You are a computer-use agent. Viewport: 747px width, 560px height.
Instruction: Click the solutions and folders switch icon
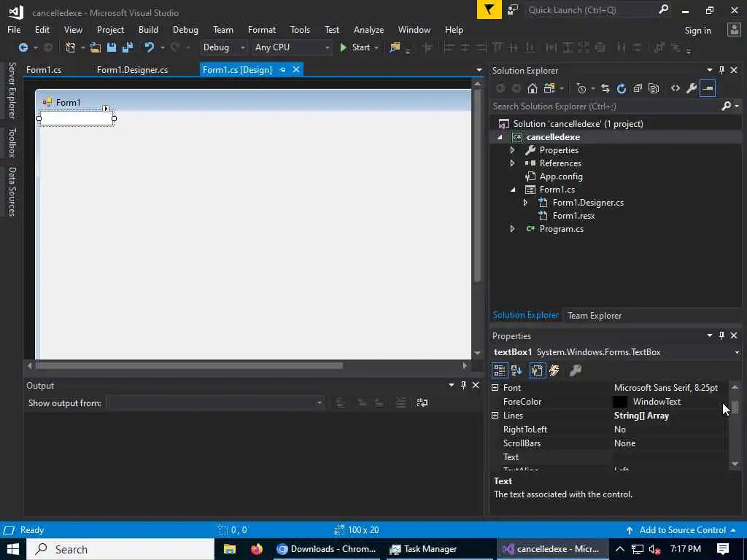coord(549,88)
